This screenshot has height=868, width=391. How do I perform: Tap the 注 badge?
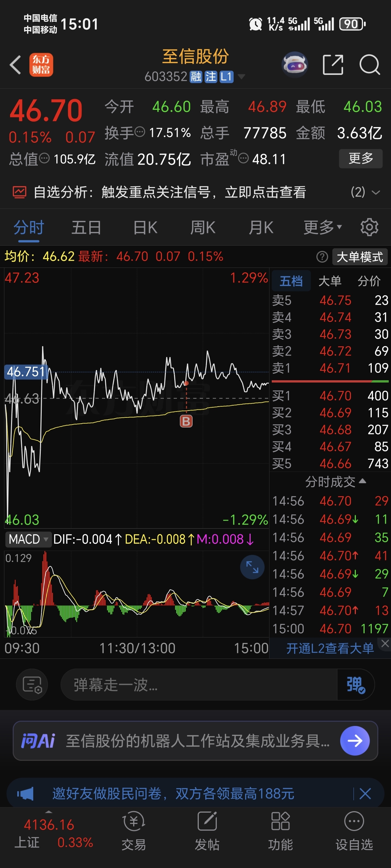pos(211,77)
